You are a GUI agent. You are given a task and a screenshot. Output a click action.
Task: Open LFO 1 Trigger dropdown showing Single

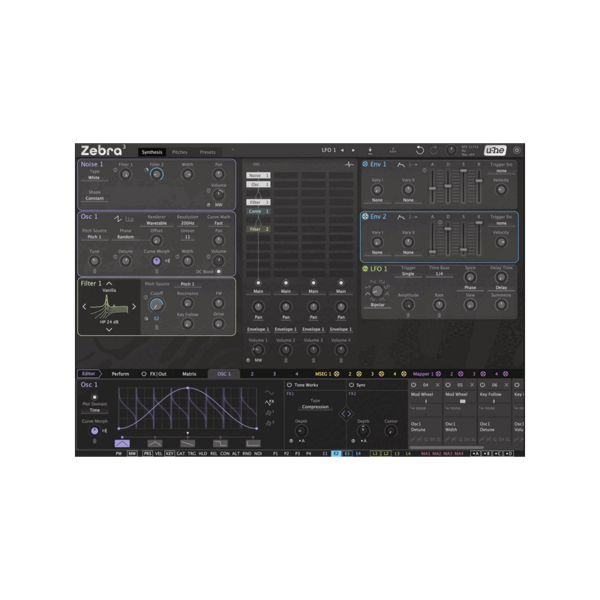click(x=408, y=274)
